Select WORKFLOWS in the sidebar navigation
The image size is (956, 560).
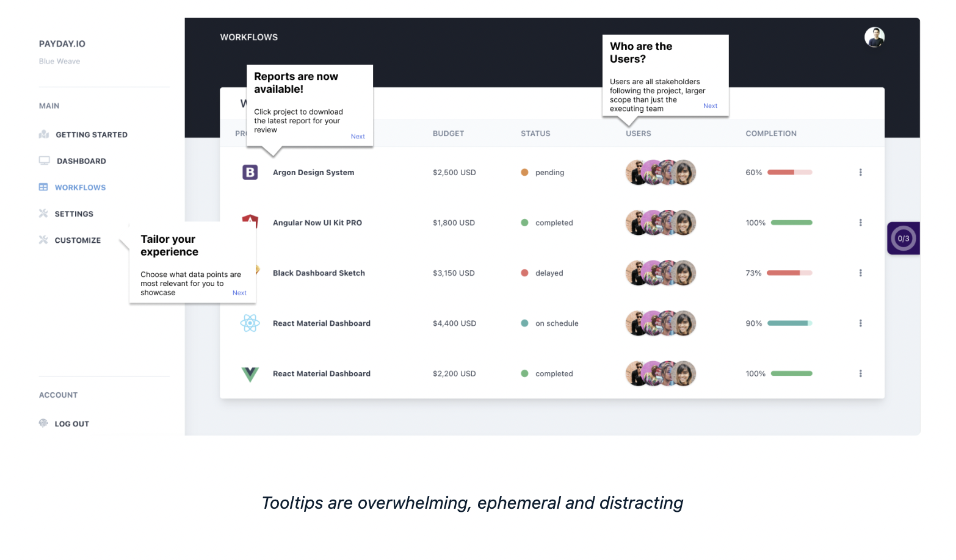click(x=81, y=187)
